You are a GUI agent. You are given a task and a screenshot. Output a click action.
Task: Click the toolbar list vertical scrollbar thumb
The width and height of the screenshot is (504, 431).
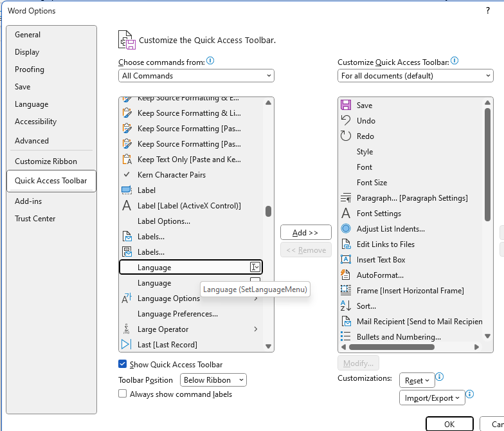click(487, 165)
